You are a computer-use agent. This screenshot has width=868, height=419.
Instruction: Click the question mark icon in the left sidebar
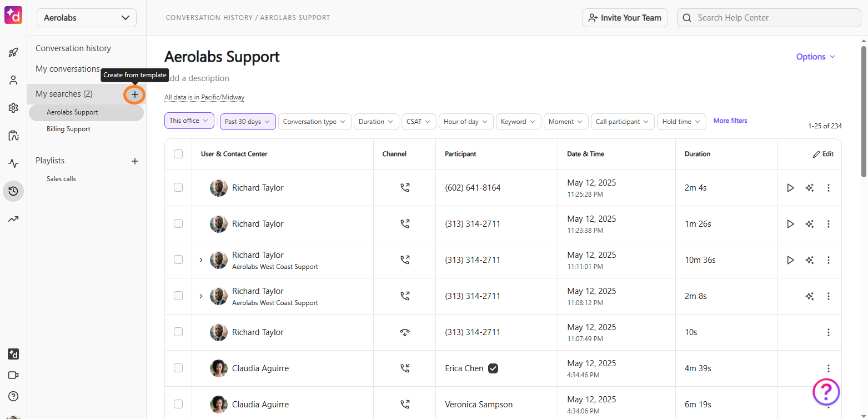13,396
